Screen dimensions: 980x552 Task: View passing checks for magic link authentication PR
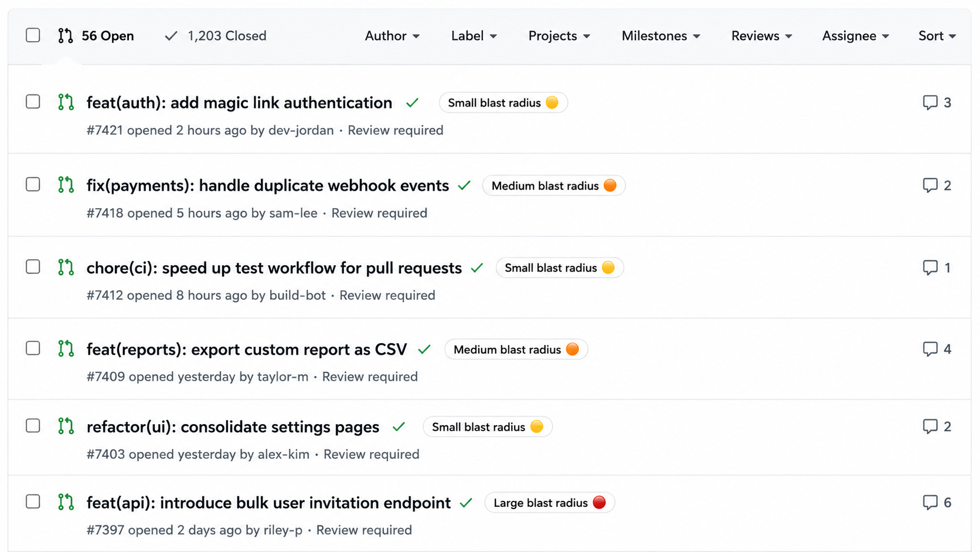click(x=413, y=103)
